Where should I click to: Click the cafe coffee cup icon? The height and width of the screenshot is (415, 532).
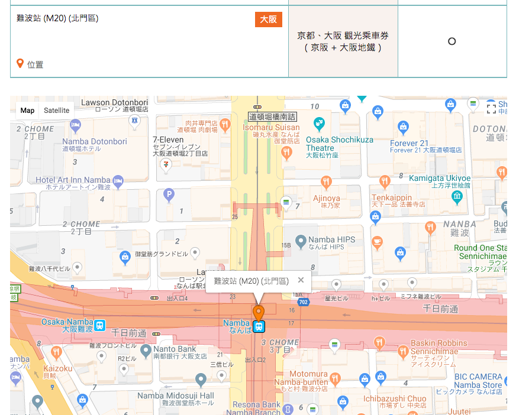point(377,243)
